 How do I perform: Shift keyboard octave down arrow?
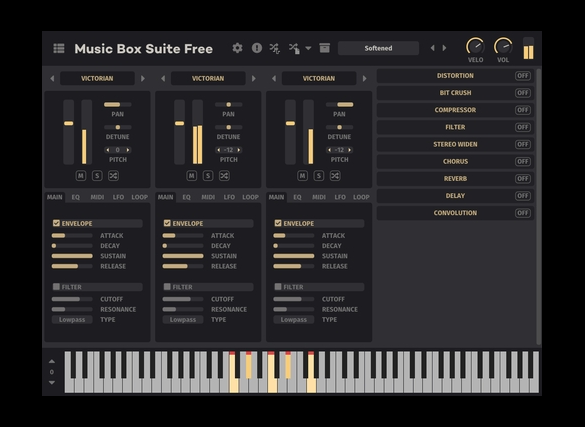52,383
